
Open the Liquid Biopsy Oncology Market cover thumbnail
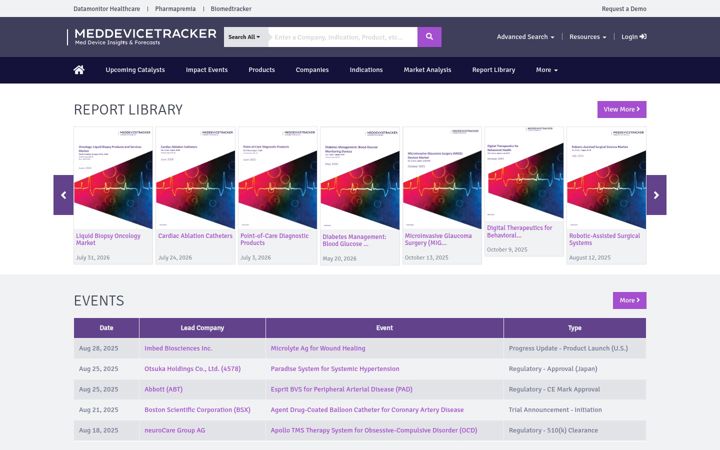click(113, 178)
